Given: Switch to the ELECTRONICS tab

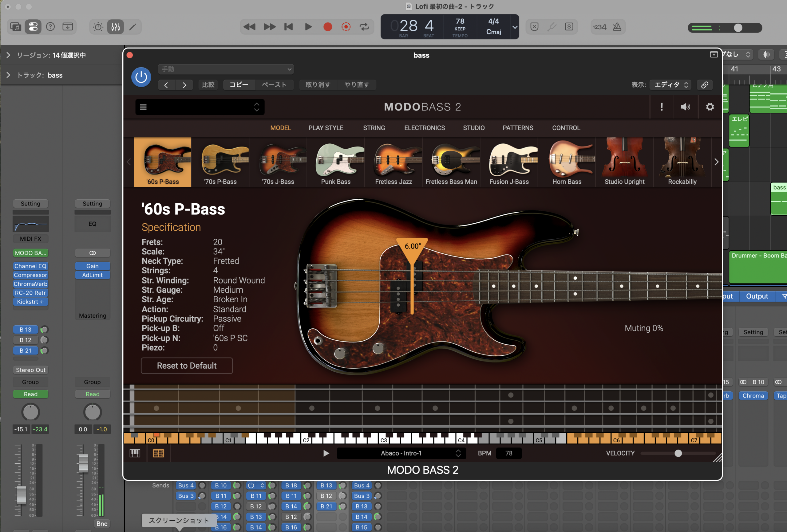Looking at the screenshot, I should click(x=424, y=128).
